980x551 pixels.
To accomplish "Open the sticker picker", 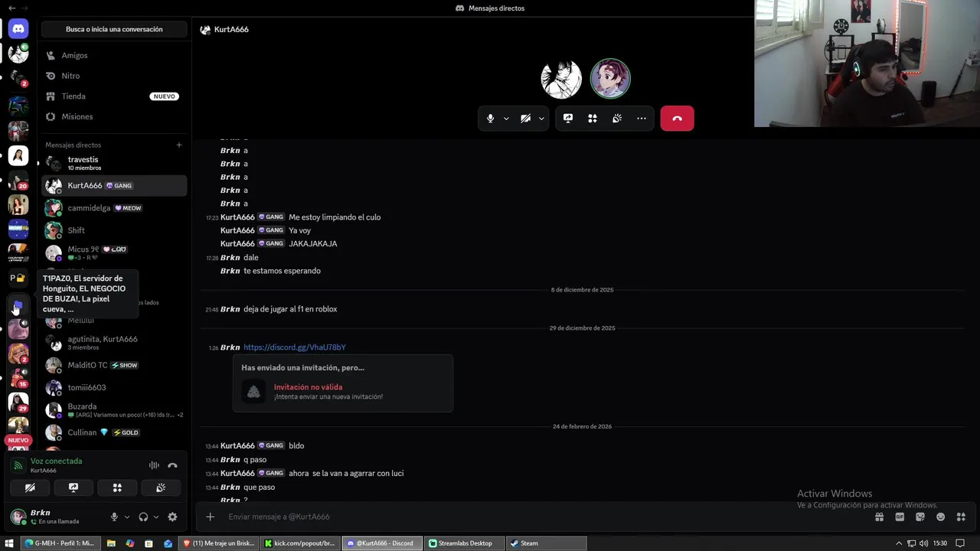I will [x=920, y=517].
